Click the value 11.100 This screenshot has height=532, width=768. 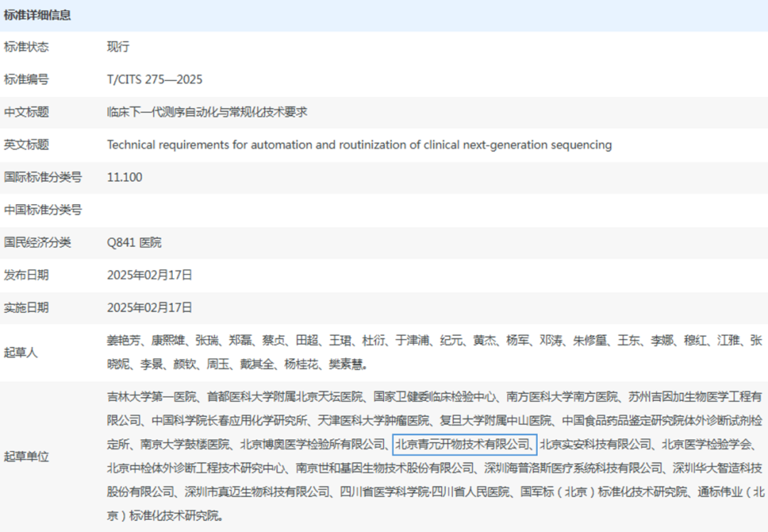coord(125,177)
